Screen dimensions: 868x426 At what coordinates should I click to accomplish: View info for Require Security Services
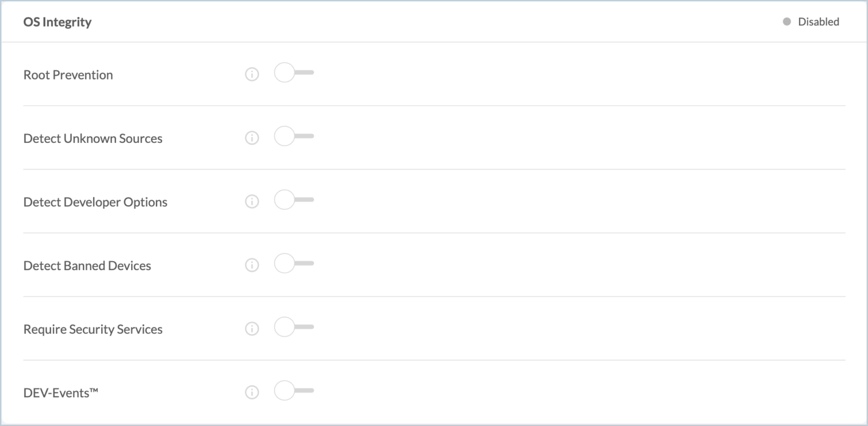tap(252, 328)
